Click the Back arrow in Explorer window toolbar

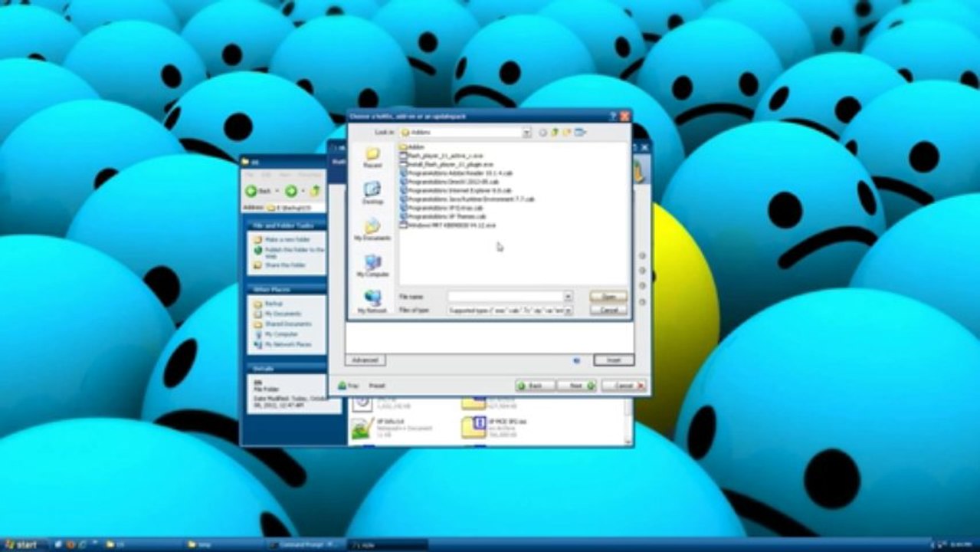(251, 190)
